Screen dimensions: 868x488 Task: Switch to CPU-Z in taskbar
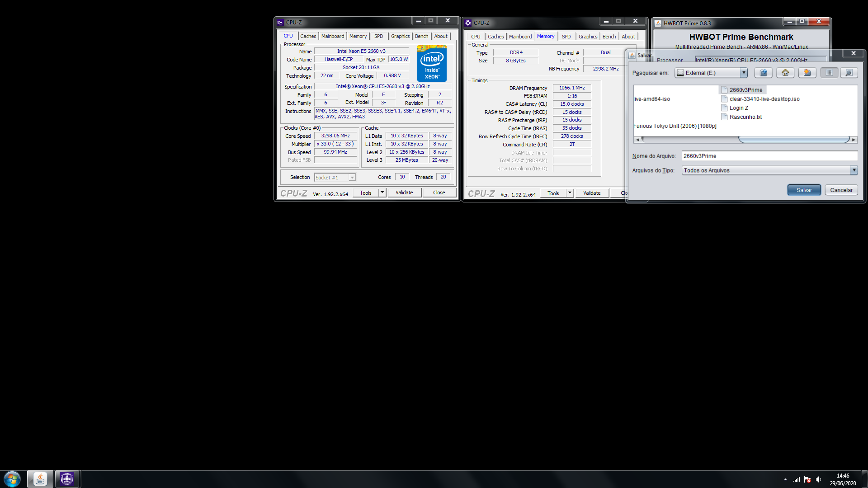coord(67,479)
